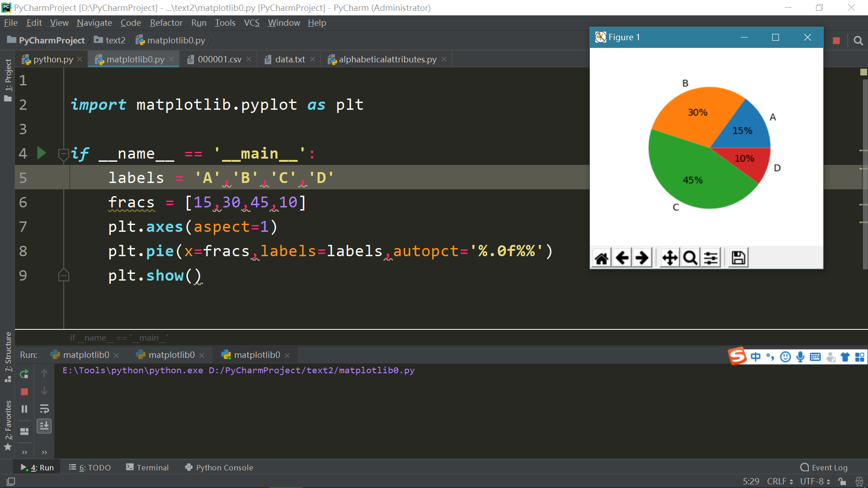Open the Run menu in PyCharm
The height and width of the screenshot is (488, 868).
click(x=198, y=23)
